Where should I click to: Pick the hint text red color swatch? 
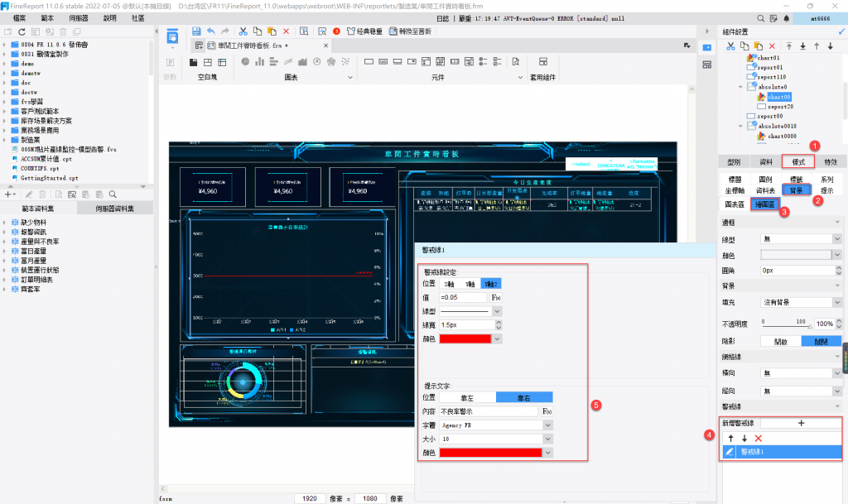click(x=490, y=453)
